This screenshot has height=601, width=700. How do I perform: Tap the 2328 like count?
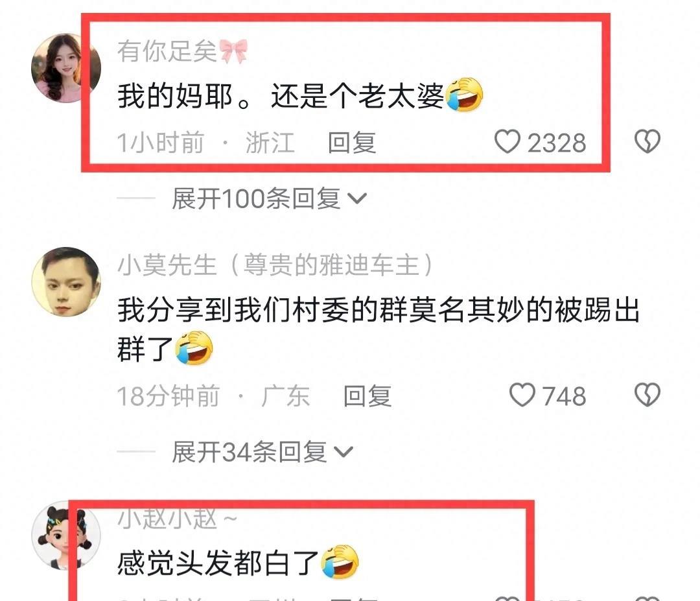pos(557,143)
